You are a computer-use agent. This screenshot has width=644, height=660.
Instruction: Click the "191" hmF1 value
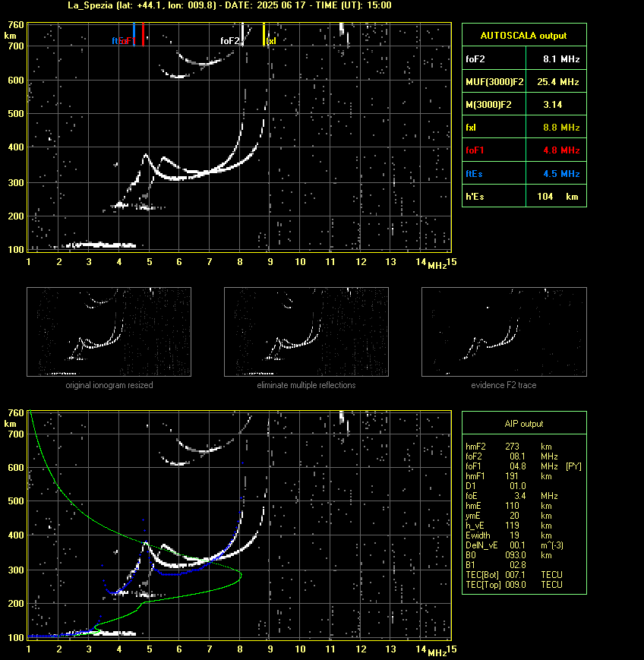point(512,476)
